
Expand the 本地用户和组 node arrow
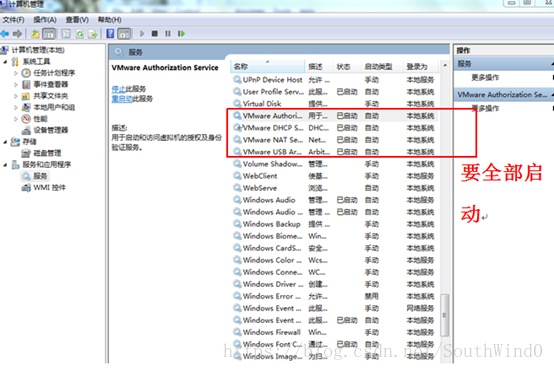16,107
